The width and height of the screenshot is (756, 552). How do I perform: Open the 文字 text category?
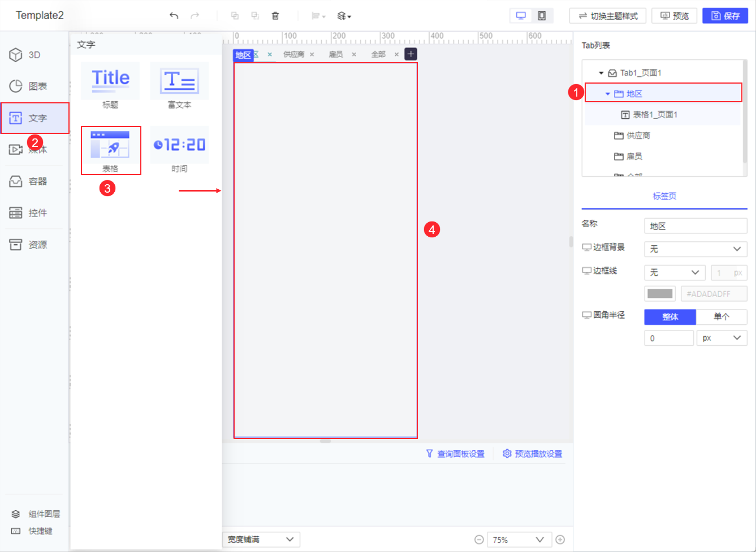pyautogui.click(x=34, y=118)
